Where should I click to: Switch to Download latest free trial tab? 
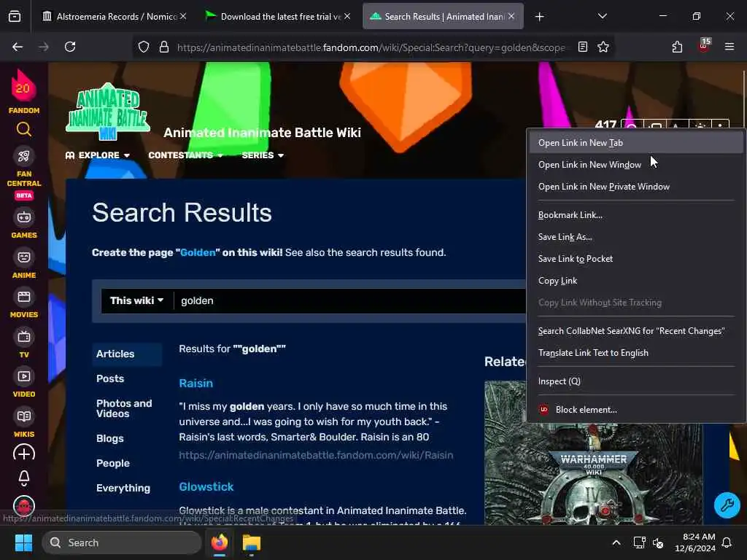(277, 17)
